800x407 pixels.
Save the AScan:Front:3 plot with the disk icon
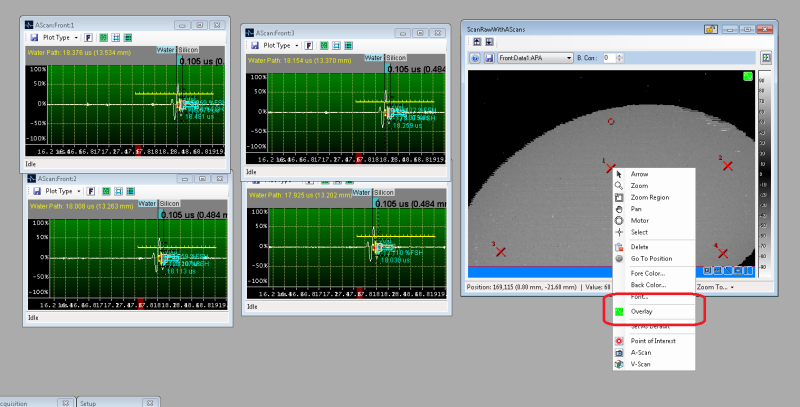(255, 45)
